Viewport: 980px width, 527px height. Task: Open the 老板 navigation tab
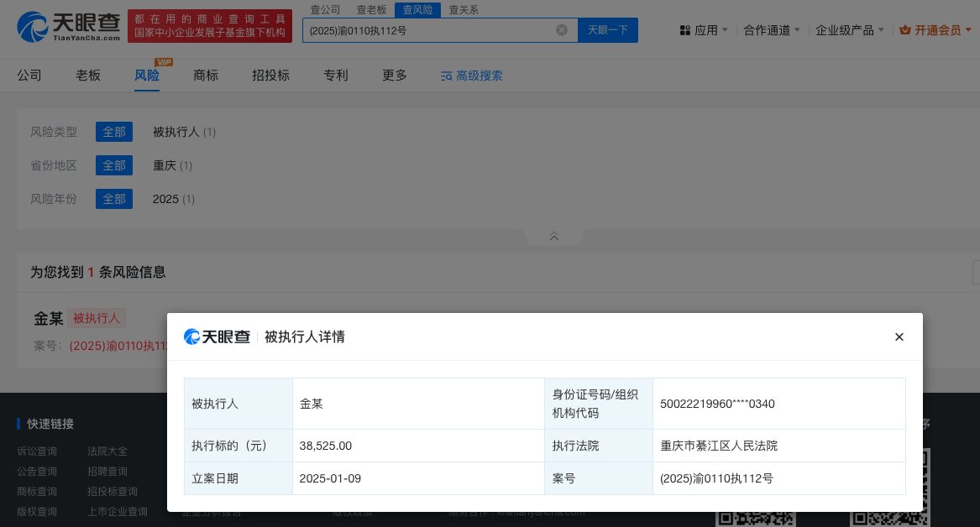88,76
